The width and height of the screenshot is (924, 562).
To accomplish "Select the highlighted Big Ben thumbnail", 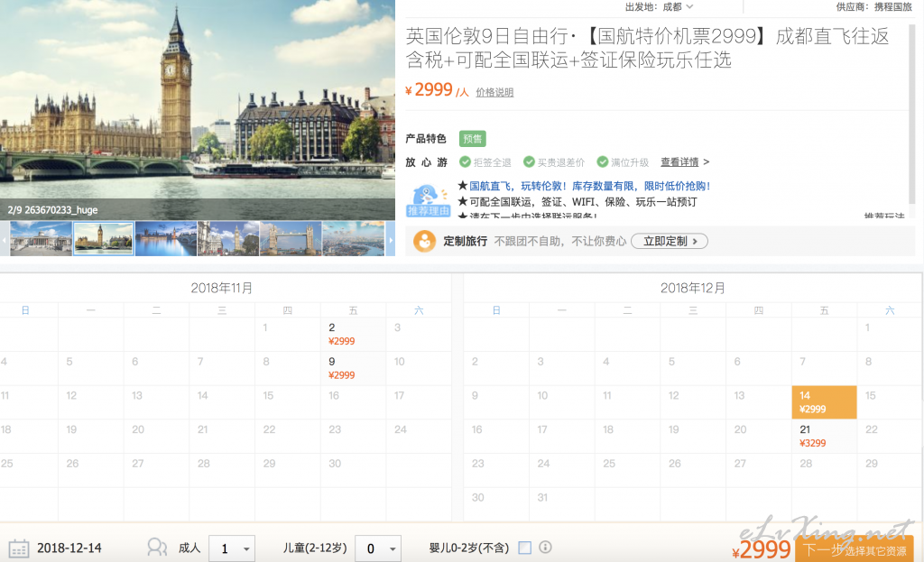I will tap(104, 238).
